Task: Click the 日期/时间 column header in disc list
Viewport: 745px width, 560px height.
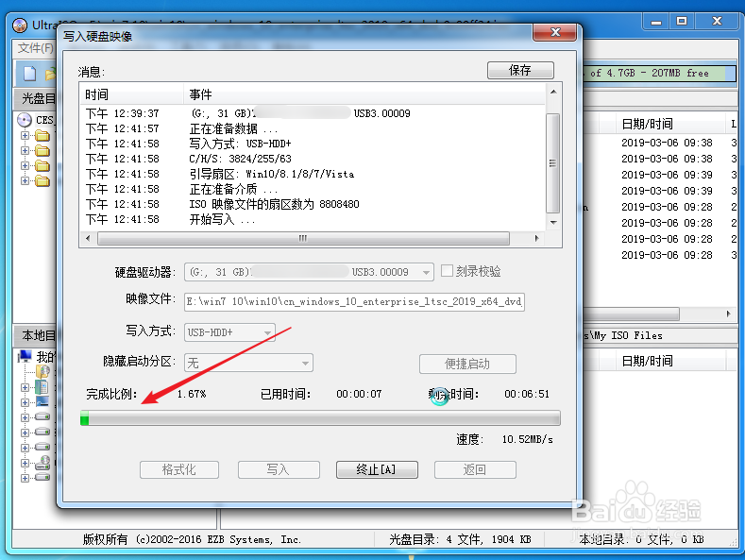Action: [x=669, y=124]
